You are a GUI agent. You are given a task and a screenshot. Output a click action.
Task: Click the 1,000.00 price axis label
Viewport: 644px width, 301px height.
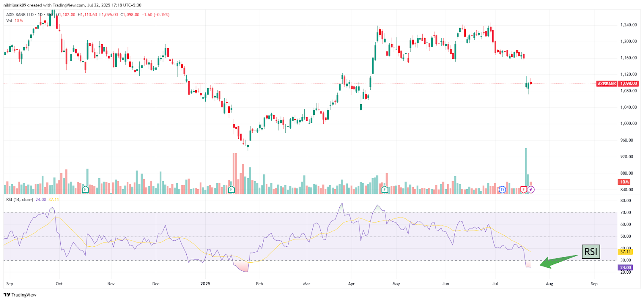coord(628,124)
